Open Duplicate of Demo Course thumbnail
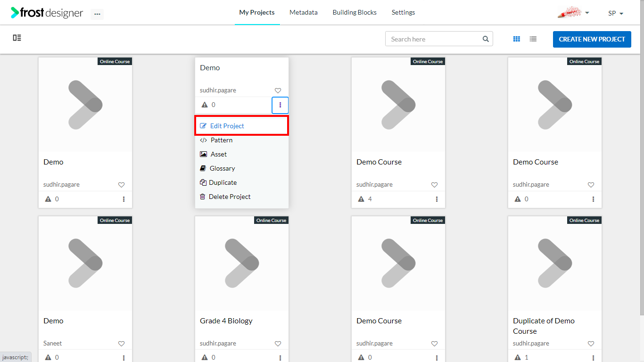This screenshot has height=362, width=644. tap(555, 263)
